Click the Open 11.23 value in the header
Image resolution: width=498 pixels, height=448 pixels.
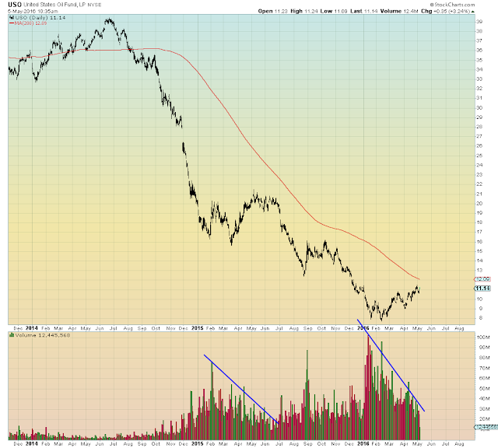(273, 11)
